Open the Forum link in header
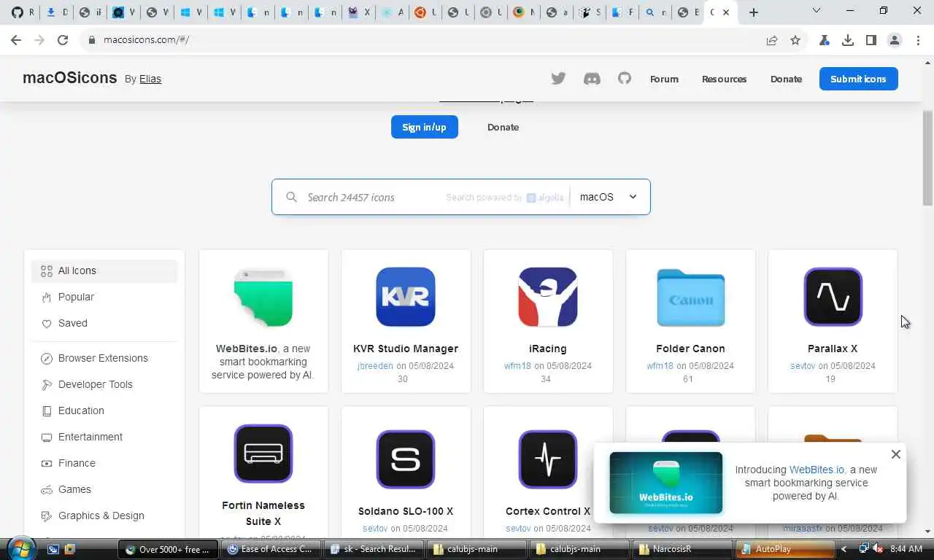The width and height of the screenshot is (934, 560). click(664, 79)
